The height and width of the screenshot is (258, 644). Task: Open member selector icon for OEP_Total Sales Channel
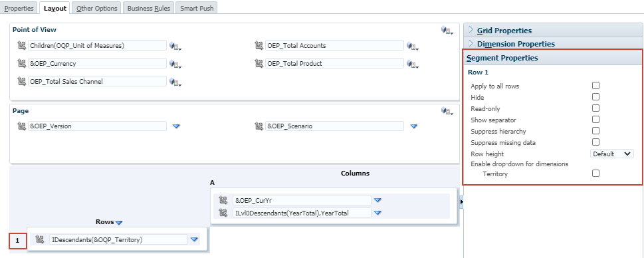[x=21, y=81]
